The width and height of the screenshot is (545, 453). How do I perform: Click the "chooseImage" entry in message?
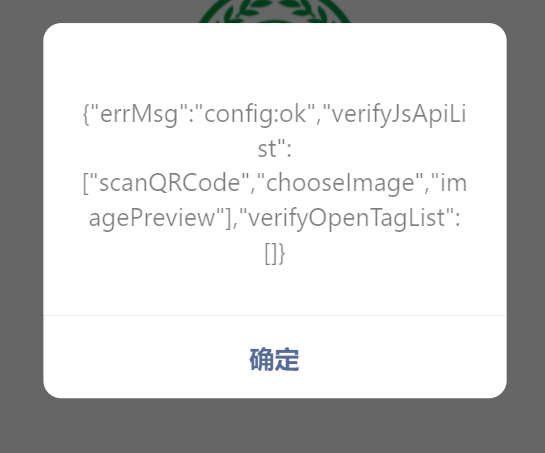341,183
